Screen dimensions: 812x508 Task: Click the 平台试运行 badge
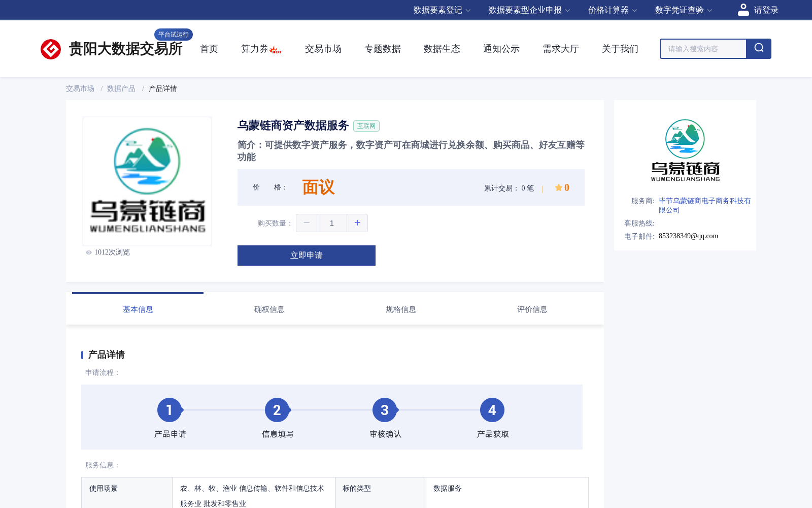174,35
